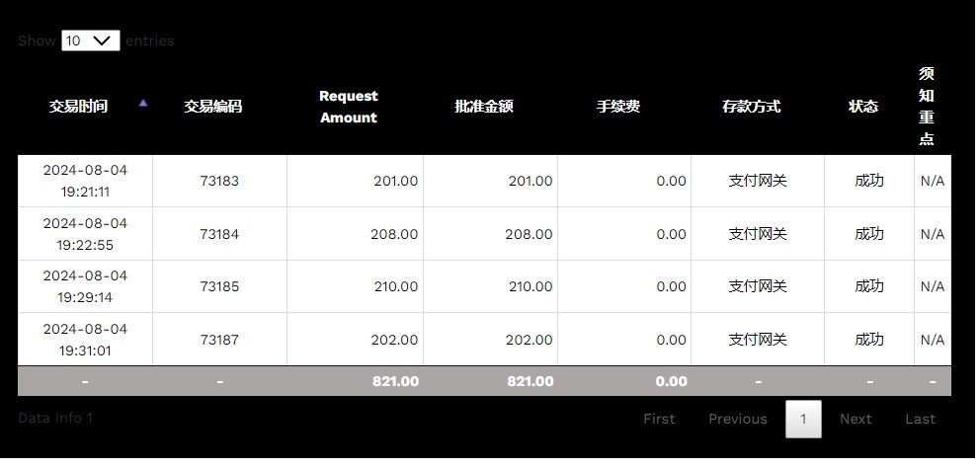Click timestamp 2024-08-04 19:21:11
This screenshot has width=980, height=468.
[x=85, y=181]
